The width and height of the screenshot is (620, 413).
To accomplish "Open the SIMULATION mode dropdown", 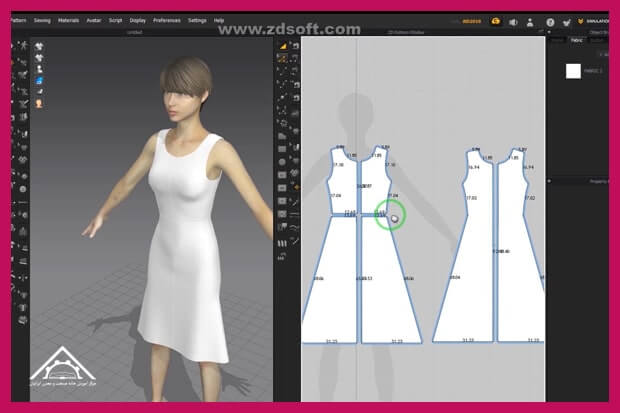I will [598, 19].
